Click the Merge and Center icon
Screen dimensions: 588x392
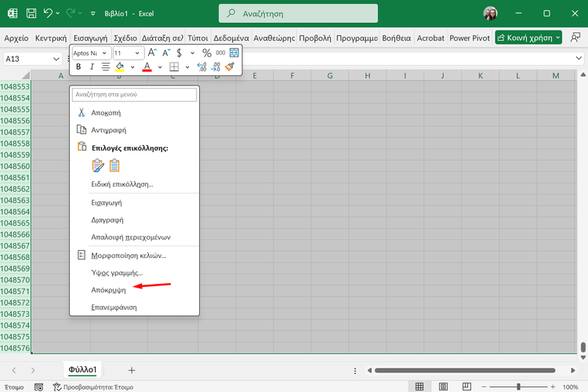[234, 53]
